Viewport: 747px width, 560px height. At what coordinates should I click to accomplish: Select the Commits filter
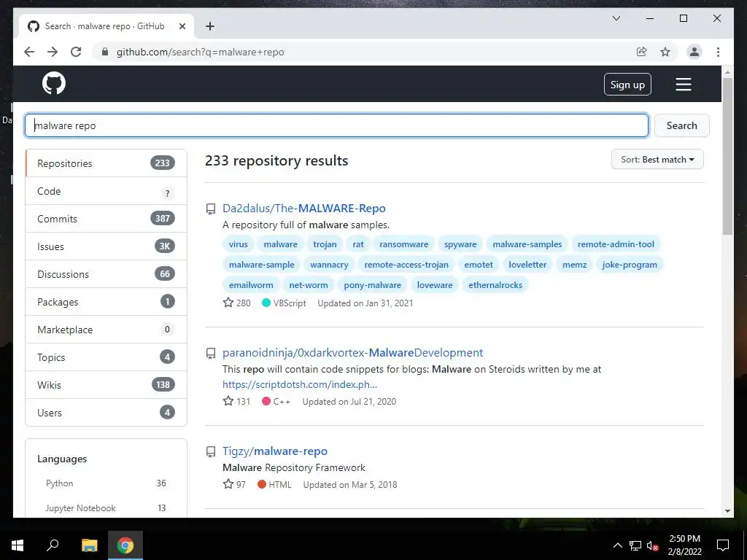107,219
